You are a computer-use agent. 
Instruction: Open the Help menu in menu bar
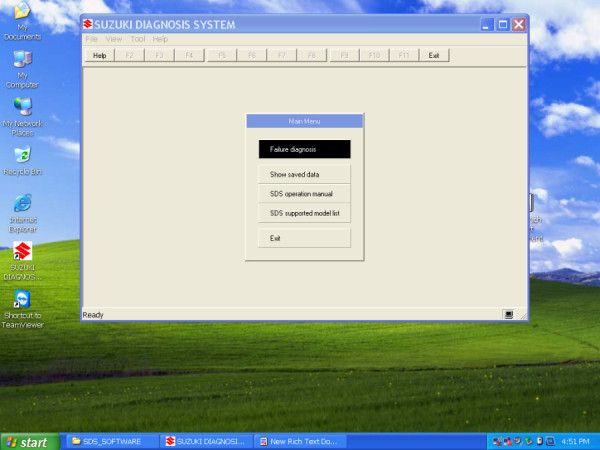pos(160,39)
